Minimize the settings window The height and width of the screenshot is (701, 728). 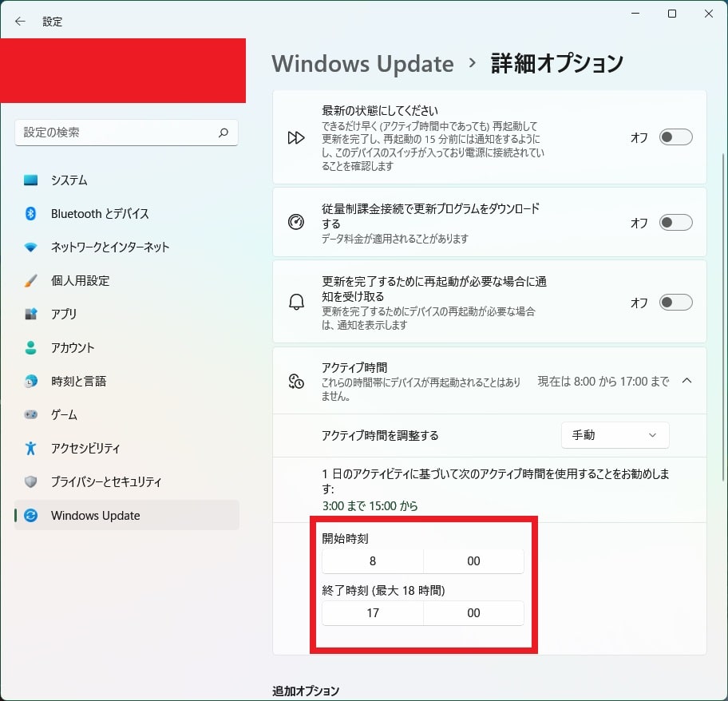pos(635,14)
